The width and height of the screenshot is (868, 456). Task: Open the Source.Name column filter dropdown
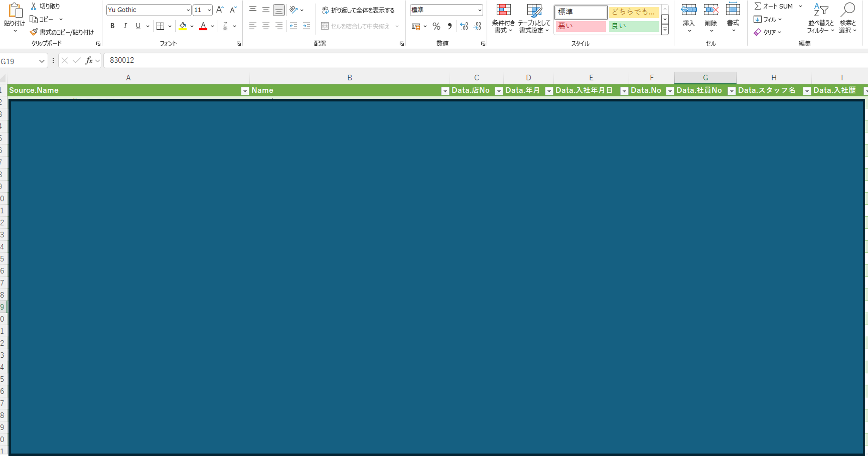click(244, 91)
